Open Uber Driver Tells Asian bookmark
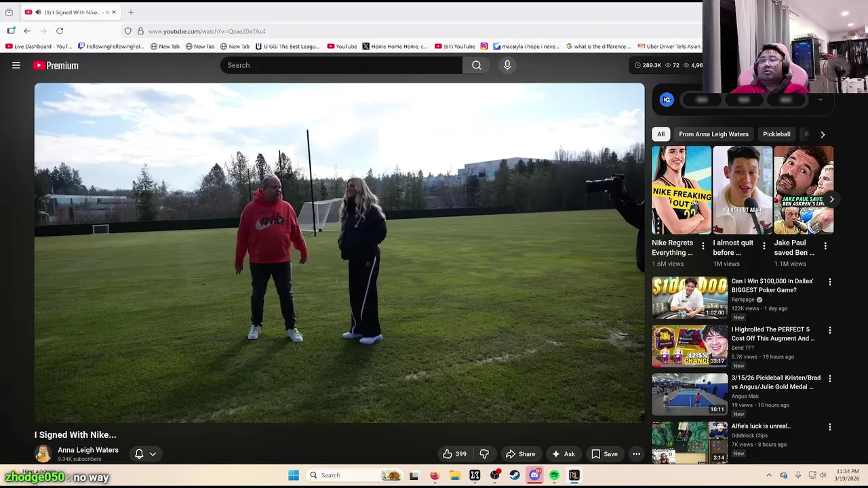868x488 pixels. (670, 46)
